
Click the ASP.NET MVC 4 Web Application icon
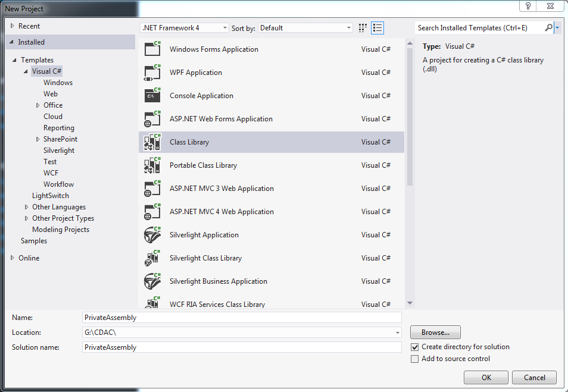[153, 212]
